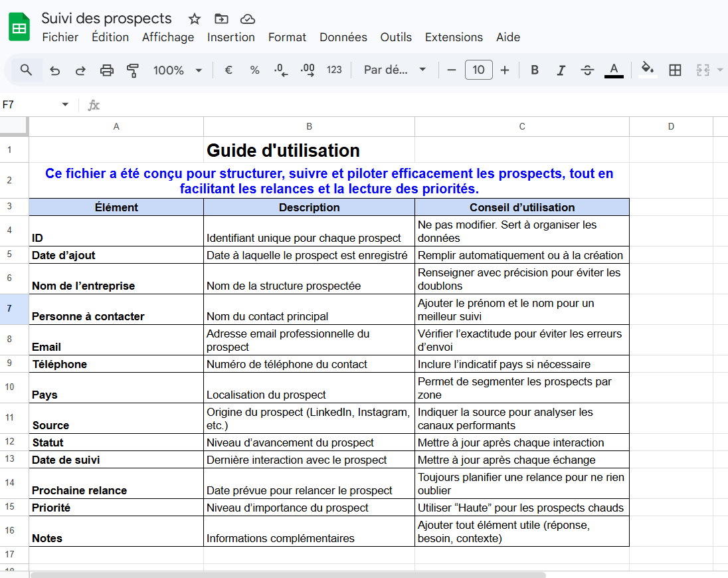Image resolution: width=728 pixels, height=578 pixels.
Task: Expand the 100% zoom dropdown
Action: pyautogui.click(x=177, y=70)
